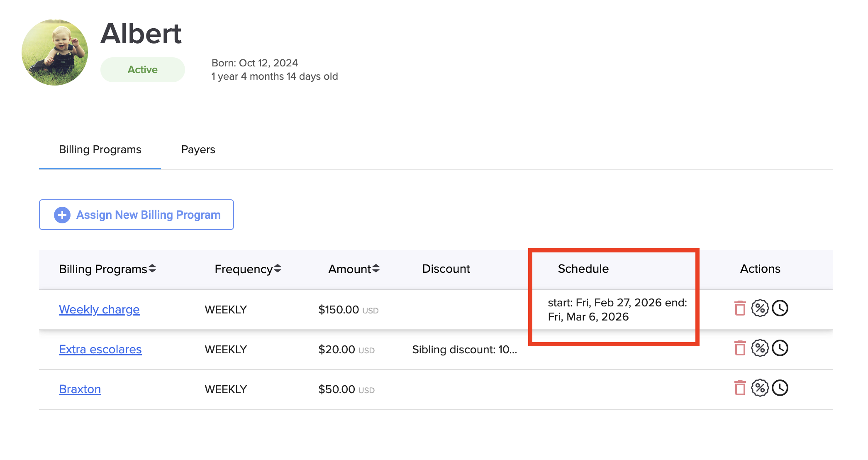Delete the Weekly charge billing program
The height and width of the screenshot is (460, 868).
740,308
